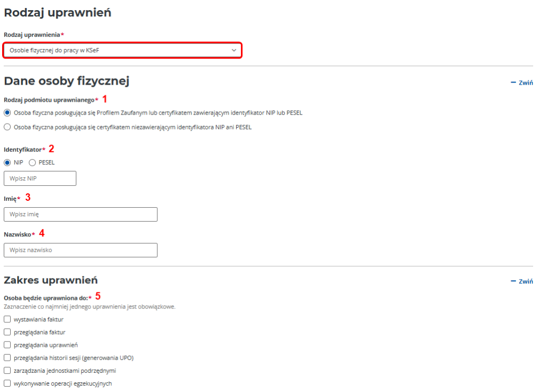539x392 pixels.
Task: Collapse the Dane osoby fizycznej section
Action: tap(521, 83)
